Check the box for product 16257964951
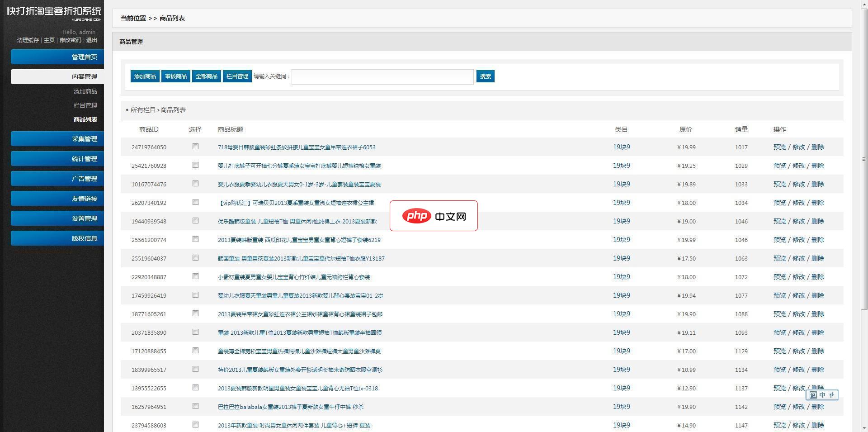 coord(195,406)
